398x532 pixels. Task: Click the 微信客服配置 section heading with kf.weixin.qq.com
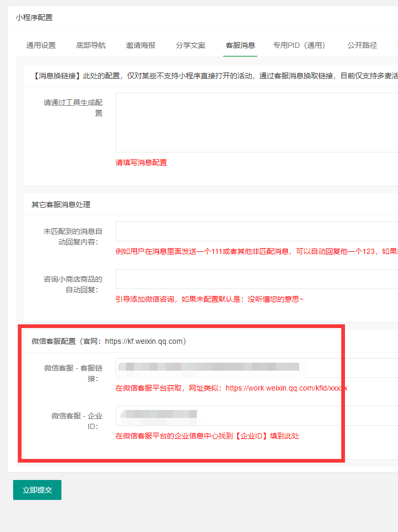tap(109, 341)
